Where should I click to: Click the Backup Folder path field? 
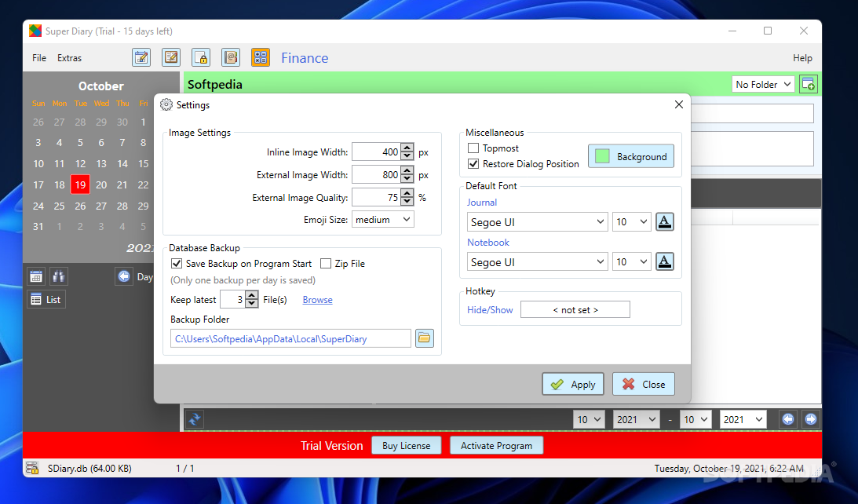tap(290, 338)
